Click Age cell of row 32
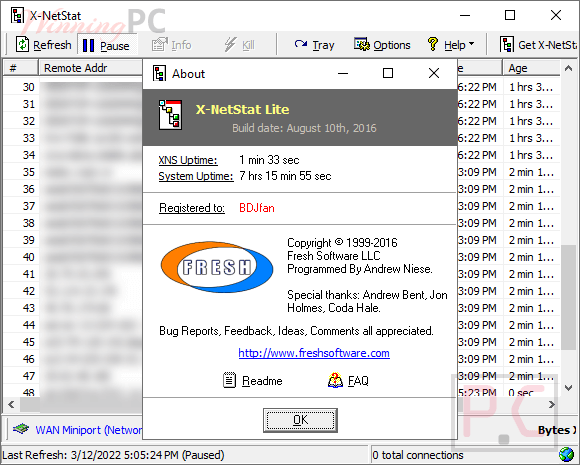This screenshot has width=580, height=465. click(x=531, y=121)
